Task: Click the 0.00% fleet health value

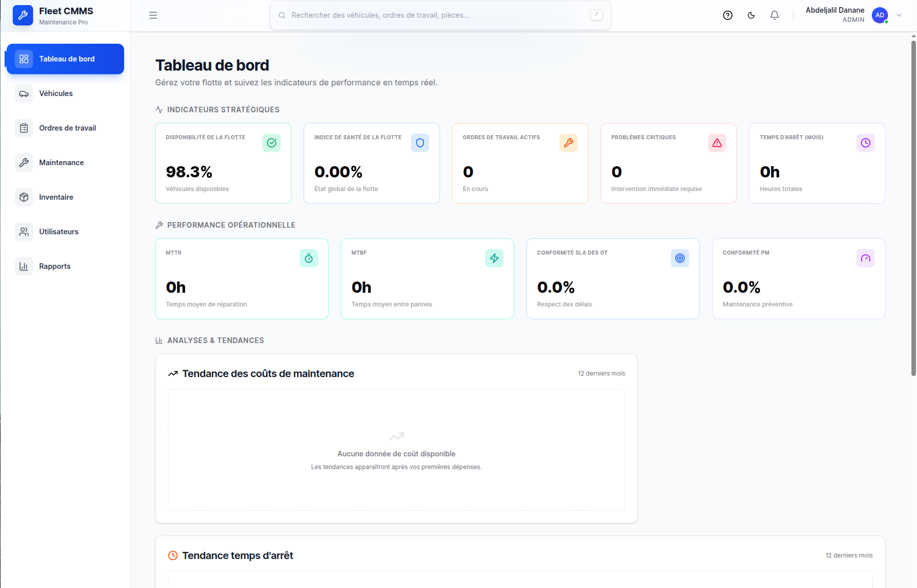Action: coord(338,172)
